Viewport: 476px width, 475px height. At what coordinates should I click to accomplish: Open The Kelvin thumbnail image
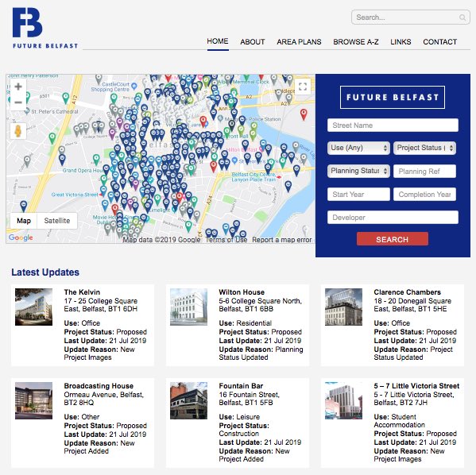[33, 307]
